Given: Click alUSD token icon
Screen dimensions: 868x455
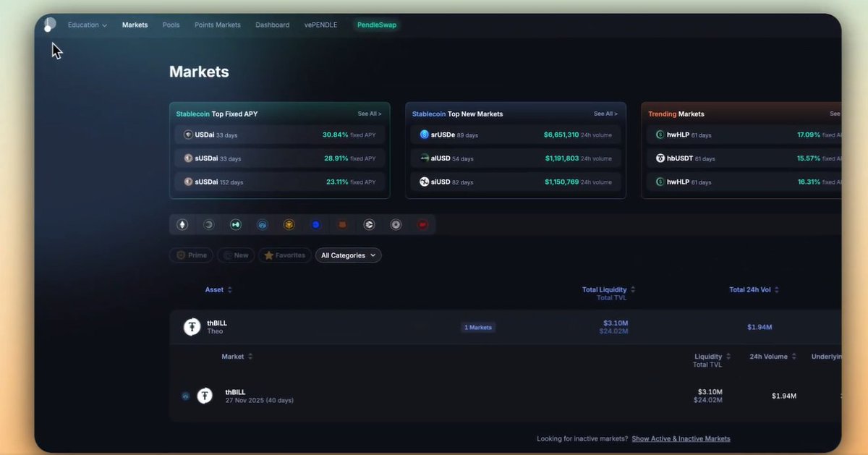Looking at the screenshot, I should pyautogui.click(x=425, y=158).
